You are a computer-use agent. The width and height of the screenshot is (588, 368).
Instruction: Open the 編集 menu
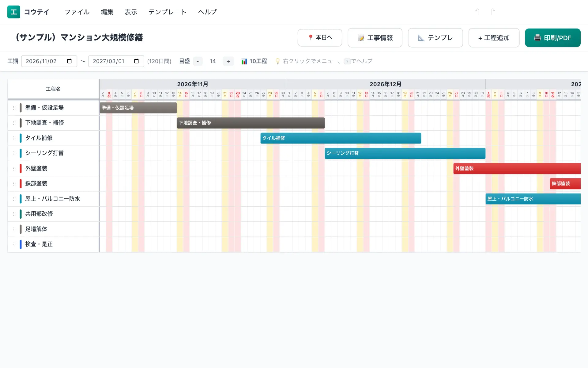[x=107, y=12]
